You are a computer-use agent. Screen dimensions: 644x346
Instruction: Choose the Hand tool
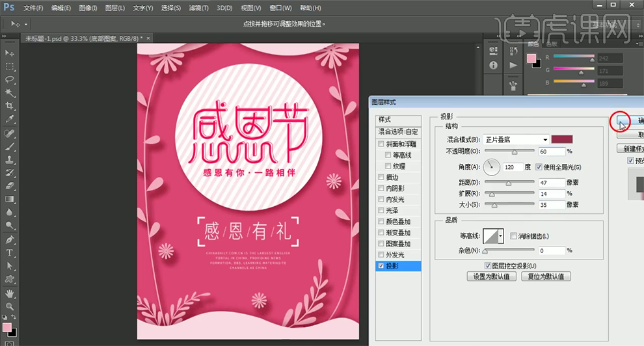10,292
